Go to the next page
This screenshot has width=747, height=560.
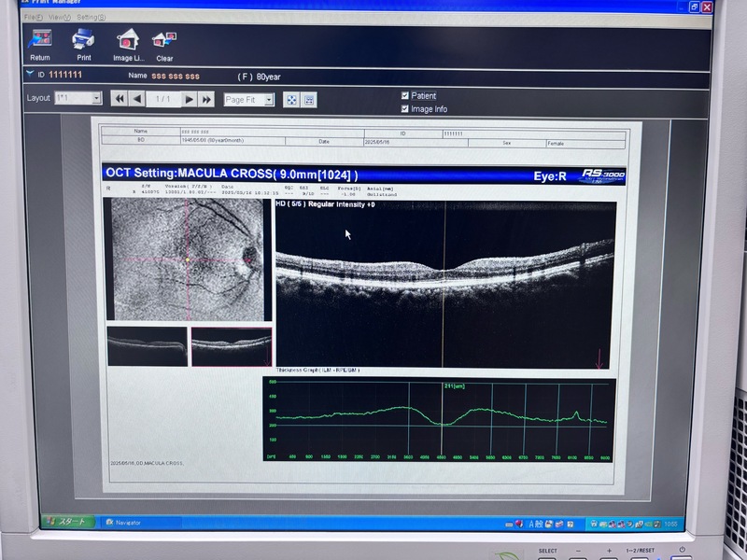coord(189,99)
